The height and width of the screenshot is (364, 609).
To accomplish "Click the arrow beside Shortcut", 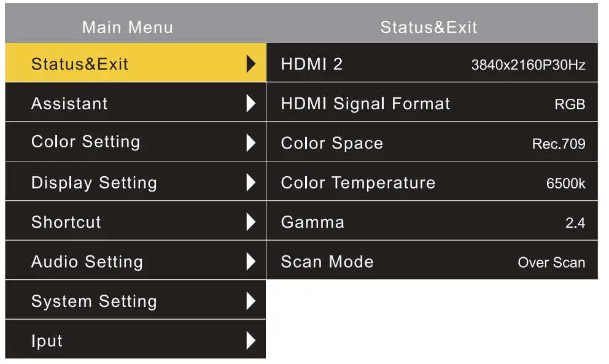I will click(x=252, y=221).
